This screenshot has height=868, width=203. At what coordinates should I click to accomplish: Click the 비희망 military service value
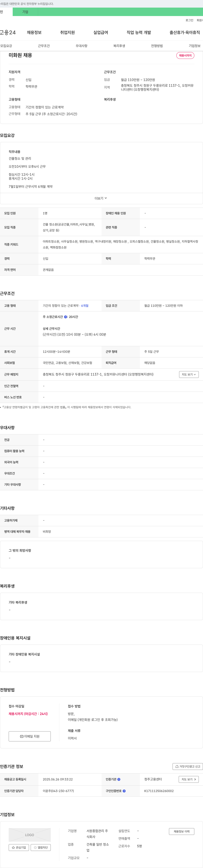pyautogui.click(x=47, y=532)
